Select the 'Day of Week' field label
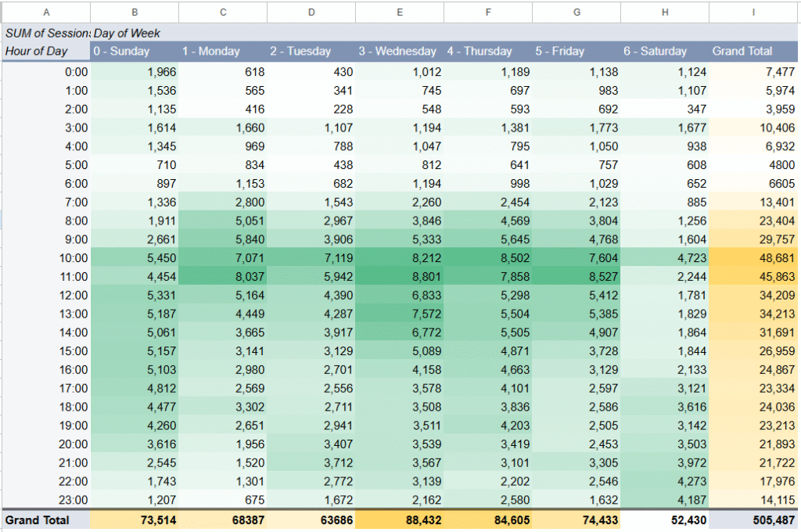The width and height of the screenshot is (801, 532). pos(128,34)
